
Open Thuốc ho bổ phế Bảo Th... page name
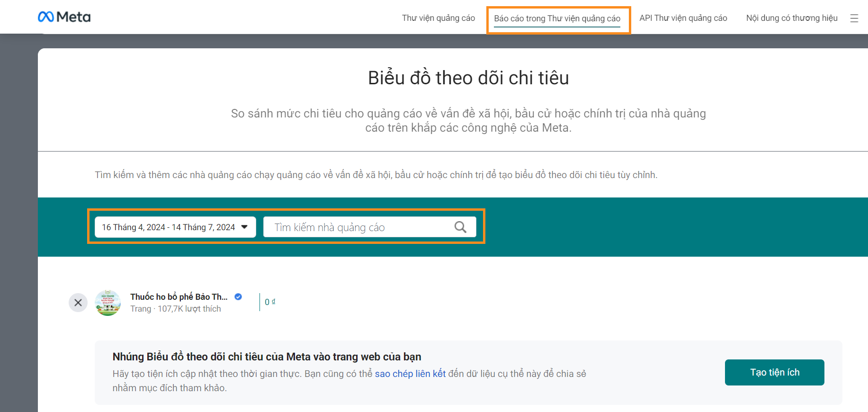[179, 297]
